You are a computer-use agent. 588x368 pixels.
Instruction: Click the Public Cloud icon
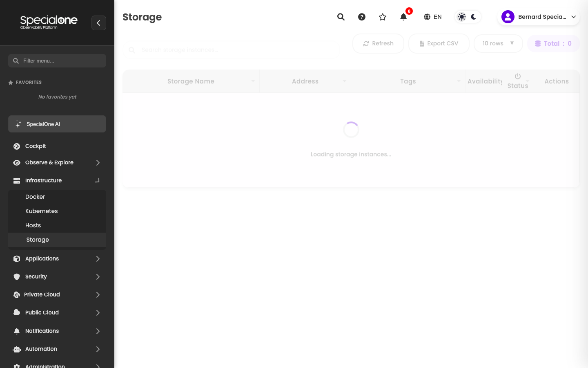click(17, 312)
